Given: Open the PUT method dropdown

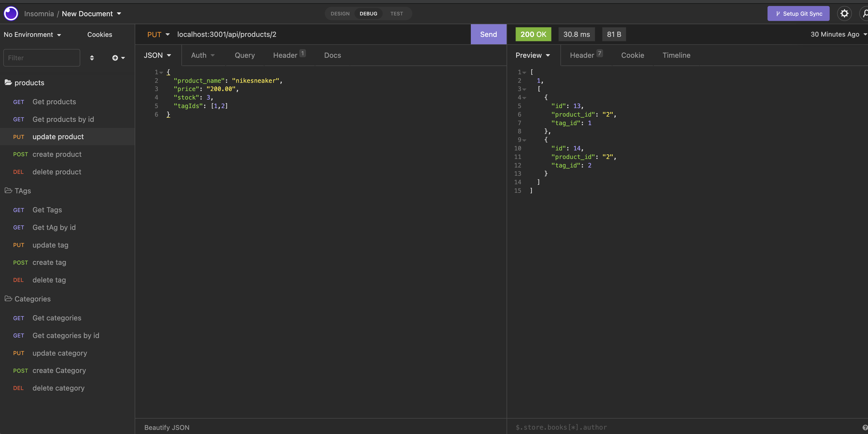Looking at the screenshot, I should pyautogui.click(x=158, y=34).
